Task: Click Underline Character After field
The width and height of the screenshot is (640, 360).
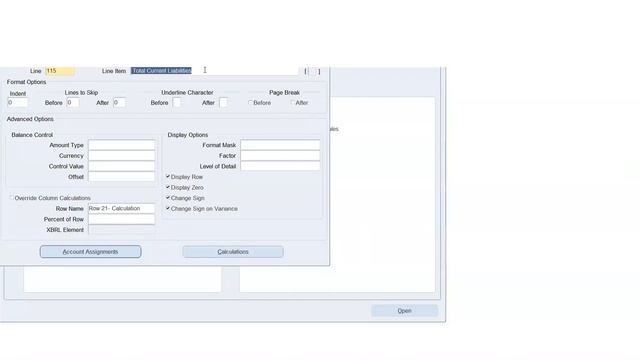Action: (x=223, y=102)
